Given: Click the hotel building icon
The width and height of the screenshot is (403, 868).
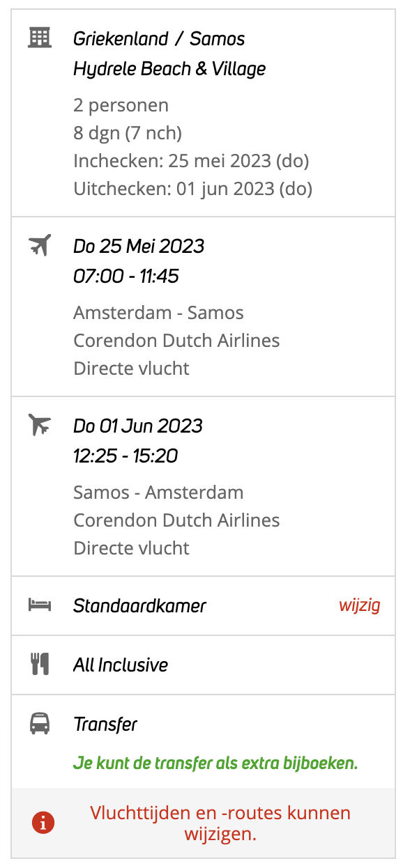Looking at the screenshot, I should (40, 37).
